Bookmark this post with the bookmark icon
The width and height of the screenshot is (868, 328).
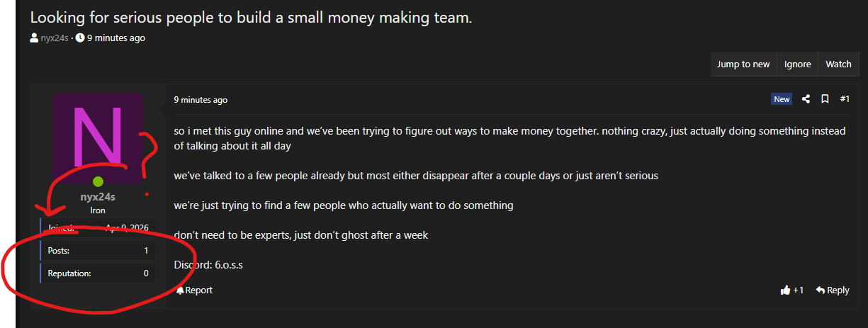coord(825,99)
